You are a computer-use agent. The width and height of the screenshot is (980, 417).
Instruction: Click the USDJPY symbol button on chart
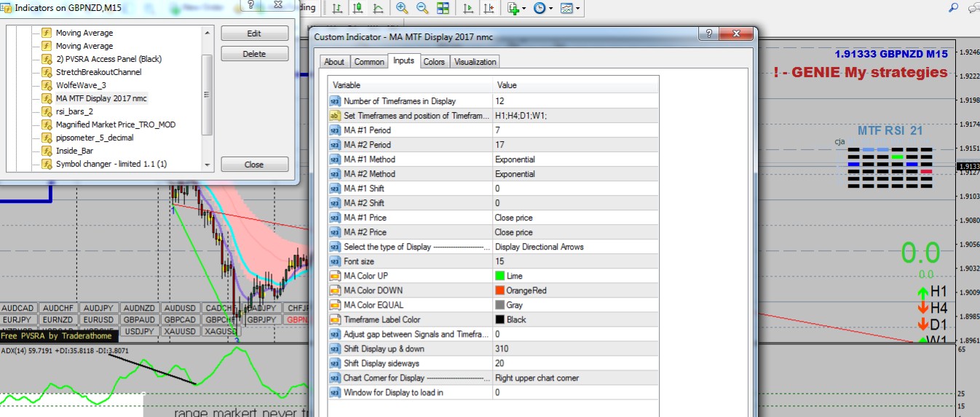pyautogui.click(x=138, y=331)
